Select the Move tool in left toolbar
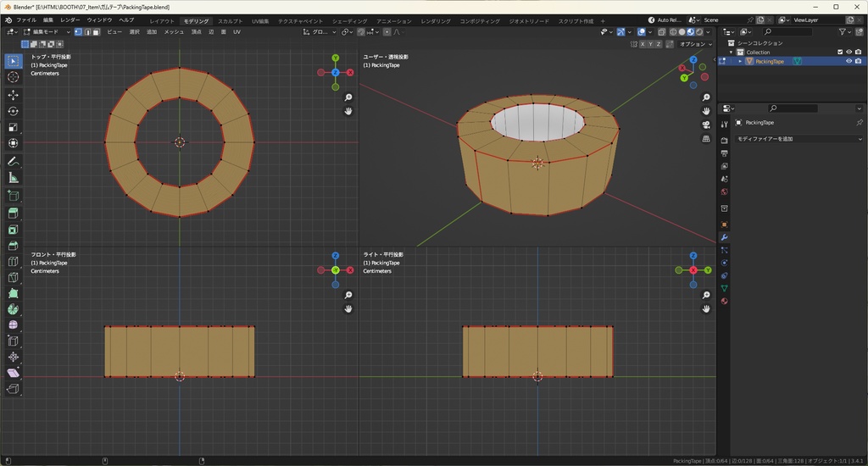This screenshot has width=868, height=466. 13,95
